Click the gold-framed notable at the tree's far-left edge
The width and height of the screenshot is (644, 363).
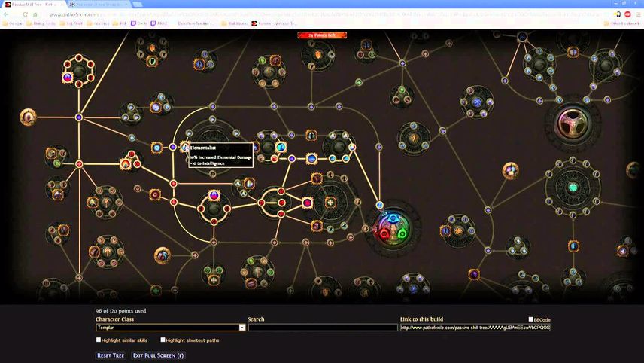28,117
